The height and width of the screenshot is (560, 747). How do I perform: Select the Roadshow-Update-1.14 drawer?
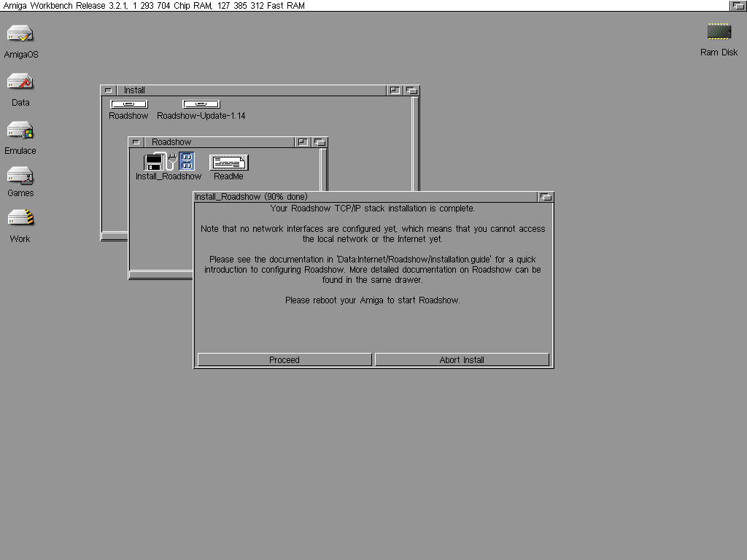pyautogui.click(x=201, y=104)
